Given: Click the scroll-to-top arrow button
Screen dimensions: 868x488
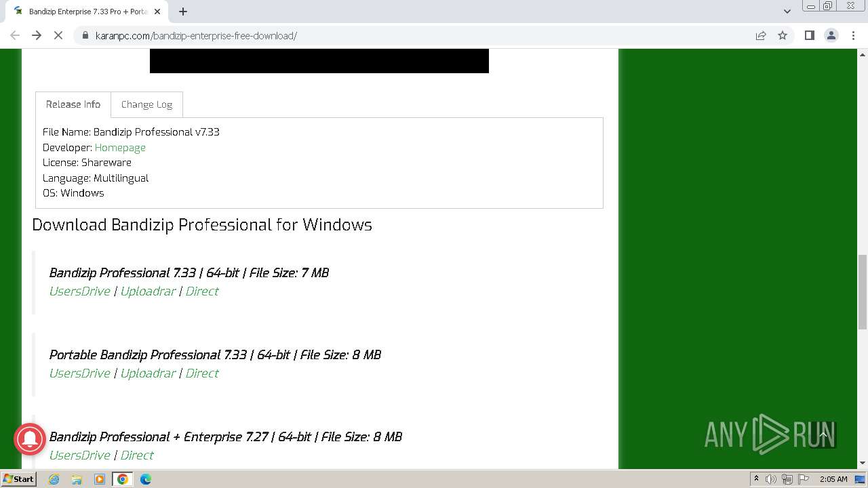Looking at the screenshot, I should [823, 434].
